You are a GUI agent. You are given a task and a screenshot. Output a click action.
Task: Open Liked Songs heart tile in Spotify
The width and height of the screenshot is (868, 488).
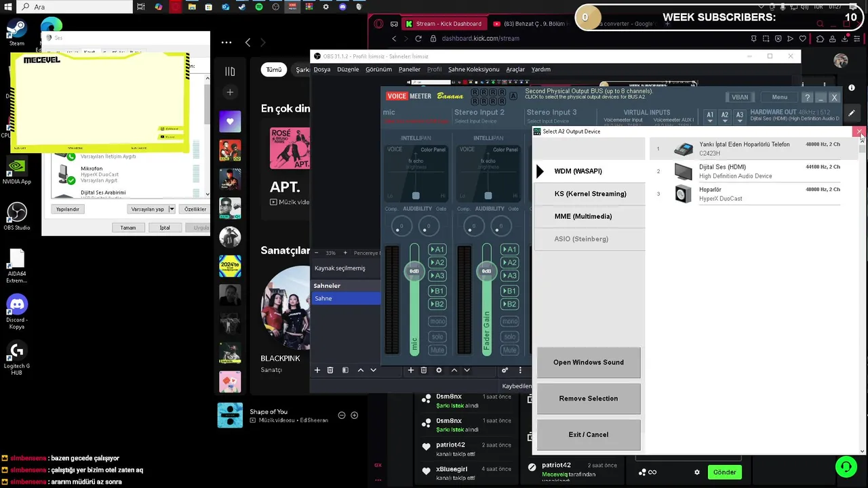pyautogui.click(x=230, y=121)
